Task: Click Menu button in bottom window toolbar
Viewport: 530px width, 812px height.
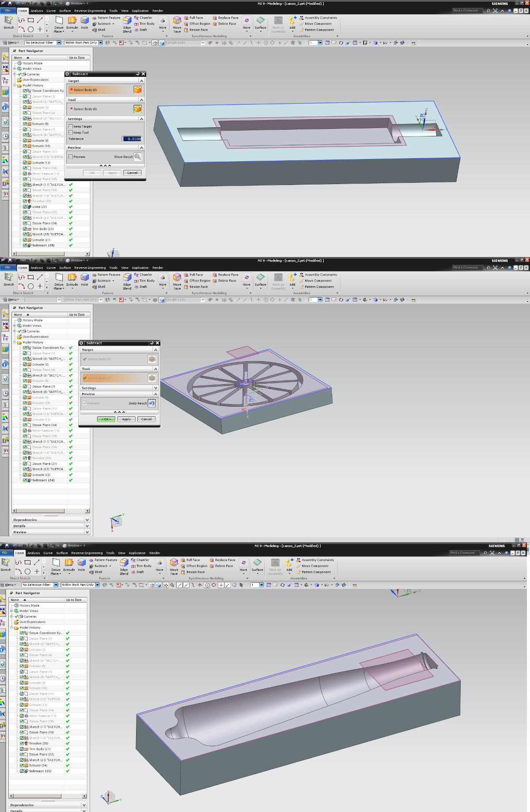Action: 8,585
